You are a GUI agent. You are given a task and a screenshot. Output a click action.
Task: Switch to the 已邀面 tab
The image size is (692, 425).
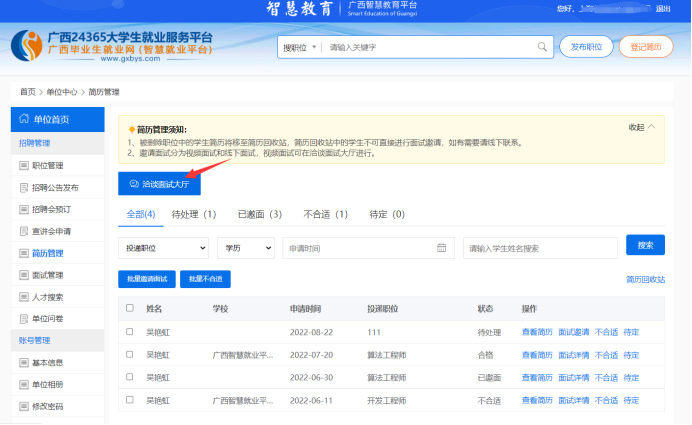(x=259, y=214)
